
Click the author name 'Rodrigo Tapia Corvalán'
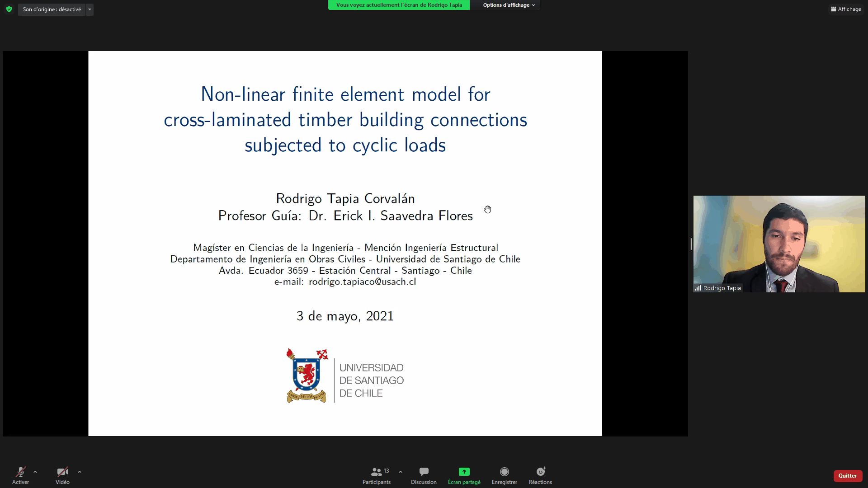[x=345, y=199]
